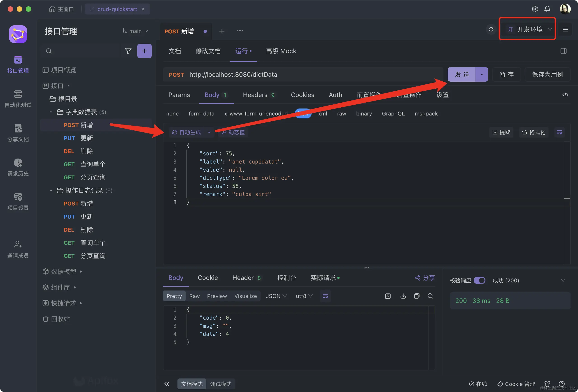The image size is (578, 392).
Task: Click the notification bell icon
Action: [547, 9]
